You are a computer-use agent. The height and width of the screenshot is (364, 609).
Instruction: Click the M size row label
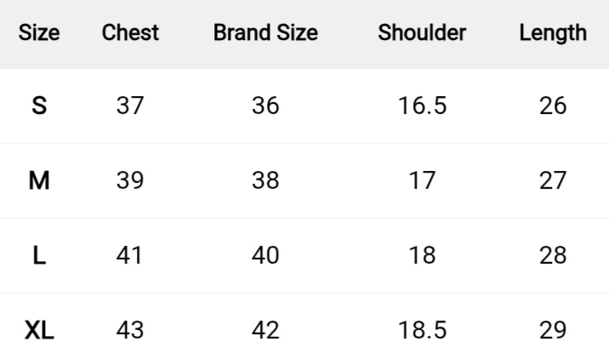click(39, 181)
